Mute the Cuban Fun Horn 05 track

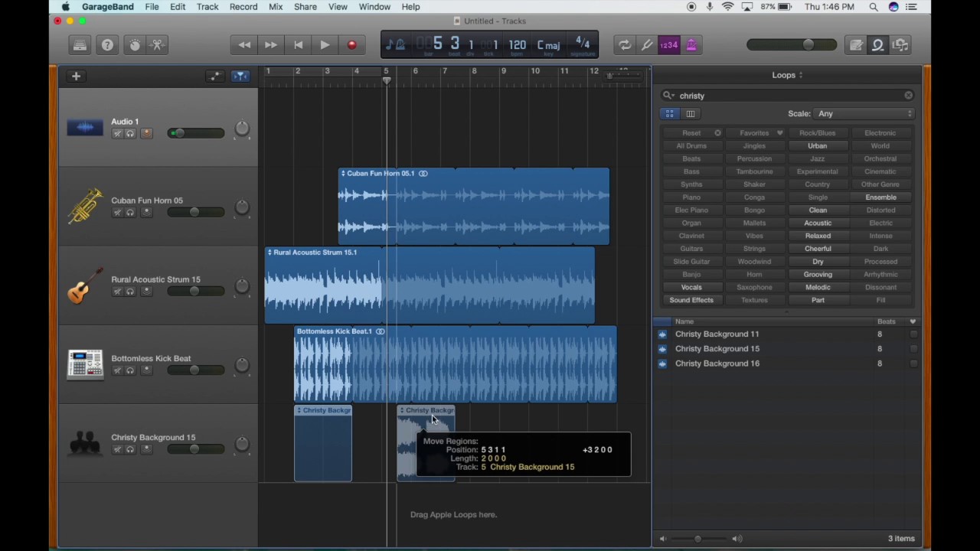[x=117, y=213]
